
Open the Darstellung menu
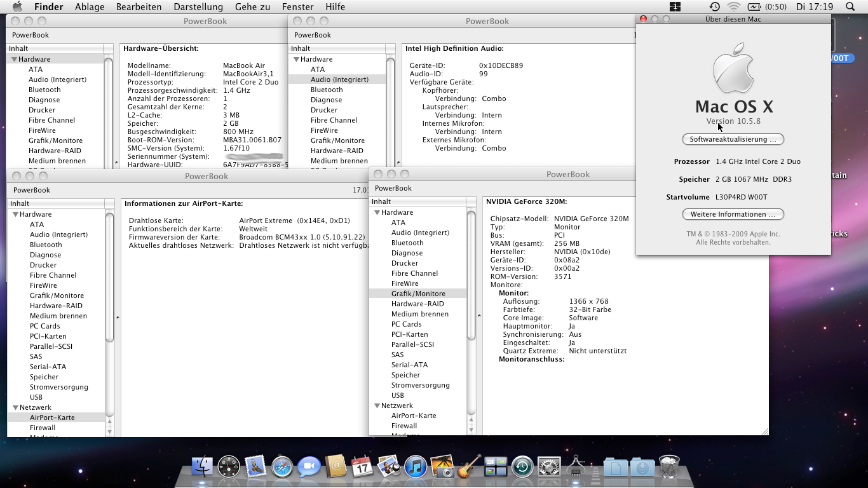pyautogui.click(x=198, y=7)
